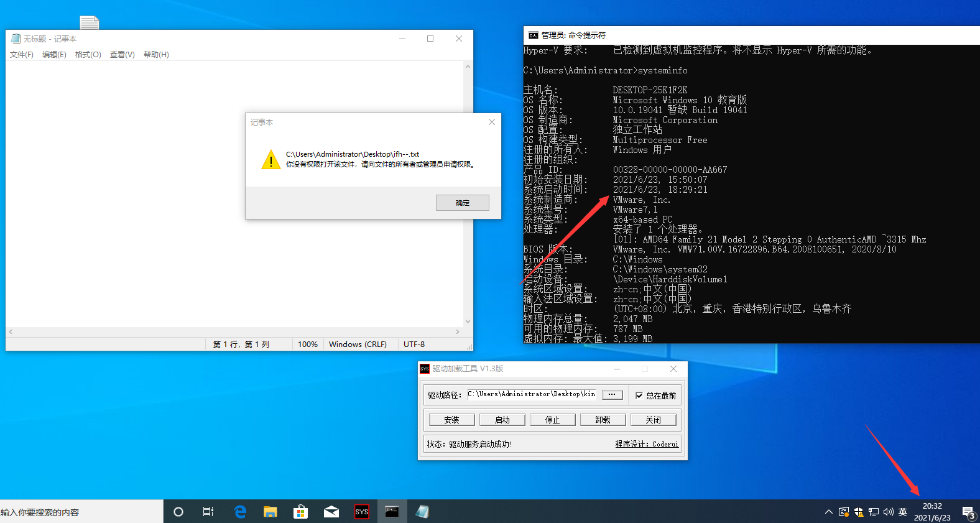
Task: Close the 驱动加载工具 window
Action: click(673, 369)
